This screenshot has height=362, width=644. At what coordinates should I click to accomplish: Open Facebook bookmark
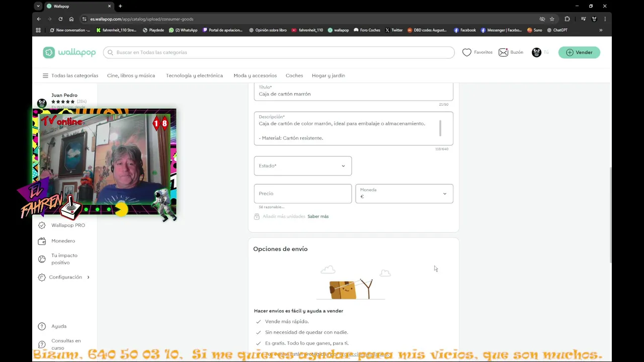(x=465, y=30)
